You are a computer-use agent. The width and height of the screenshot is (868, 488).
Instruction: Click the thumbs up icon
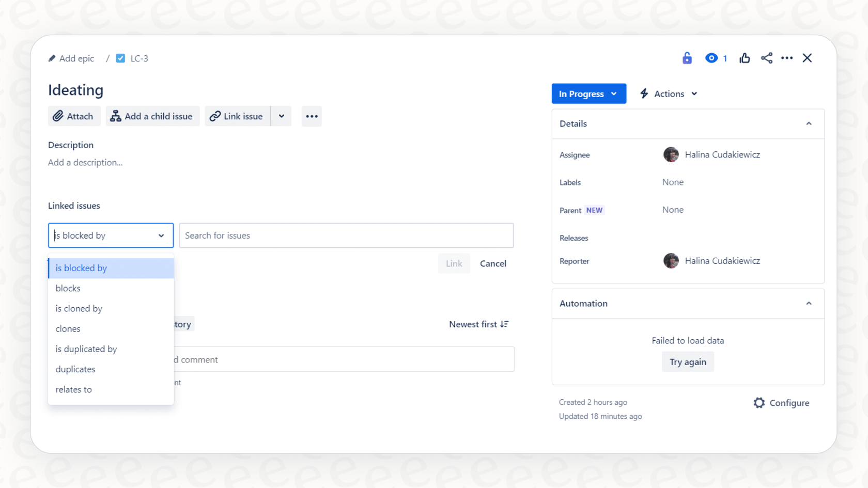(x=744, y=58)
